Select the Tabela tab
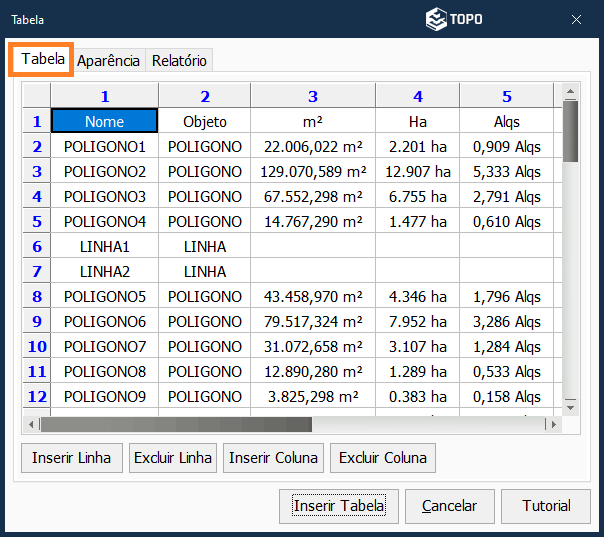The height and width of the screenshot is (537, 604). (43, 60)
